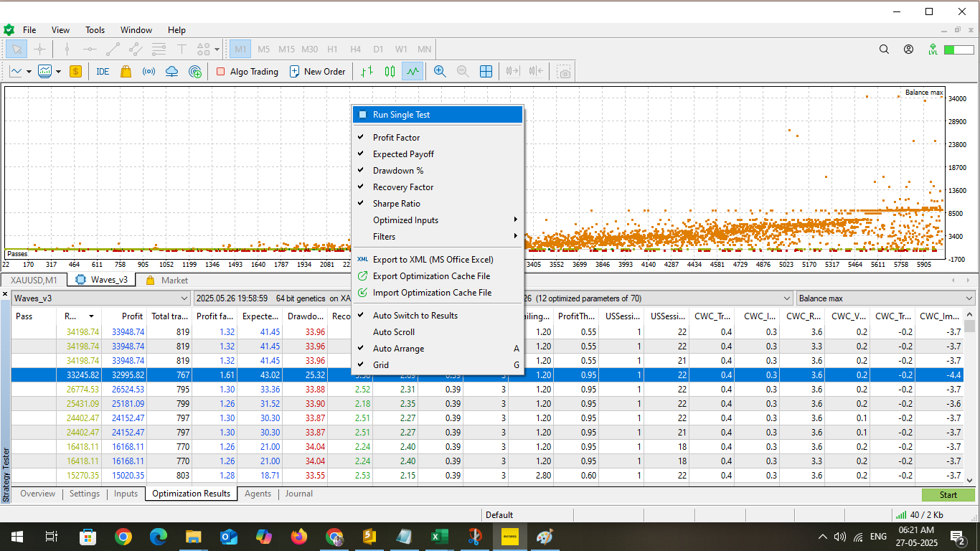Click the search magnifier icon
The image size is (980, 551).
885,50
